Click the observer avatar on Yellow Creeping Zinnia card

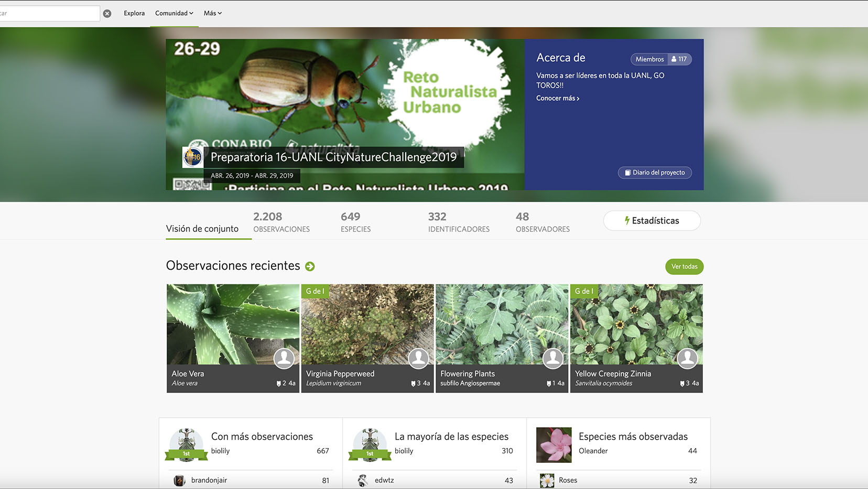point(687,358)
